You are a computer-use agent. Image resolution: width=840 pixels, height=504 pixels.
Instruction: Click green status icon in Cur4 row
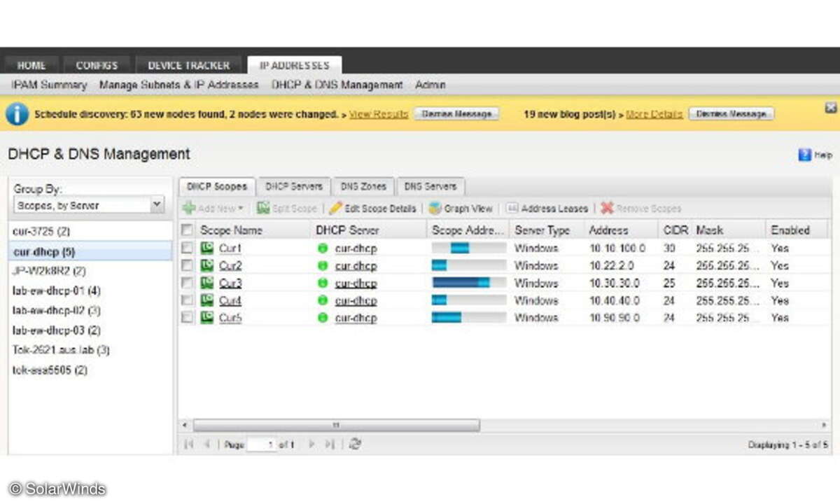322,300
